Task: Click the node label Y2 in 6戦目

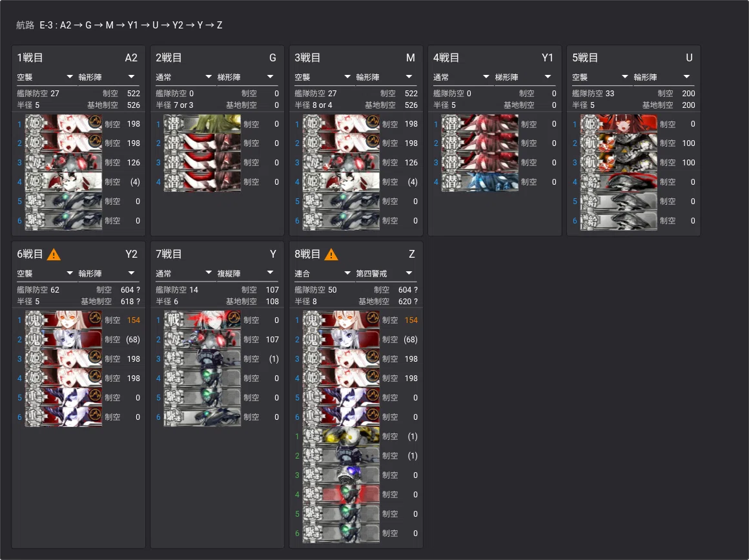Action: (x=131, y=254)
